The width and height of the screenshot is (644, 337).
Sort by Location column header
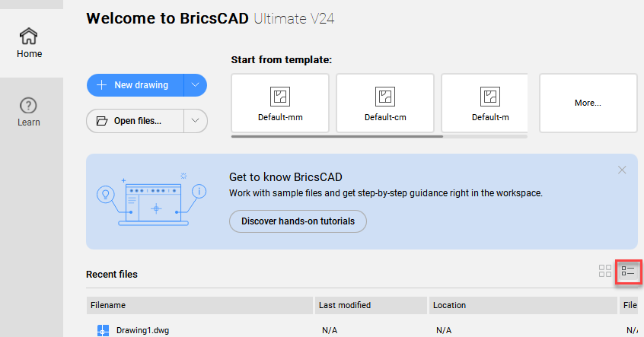522,305
